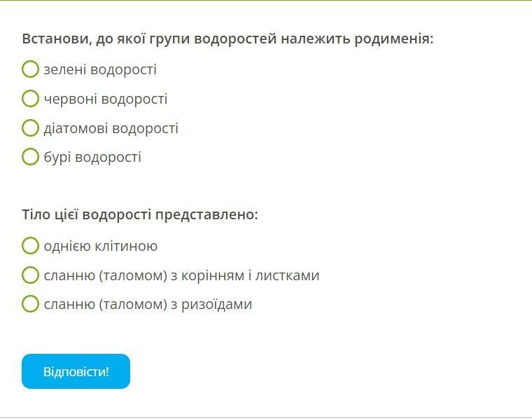Click the first question heading about algae group
The width and height of the screenshot is (532, 419).
pos(227,39)
